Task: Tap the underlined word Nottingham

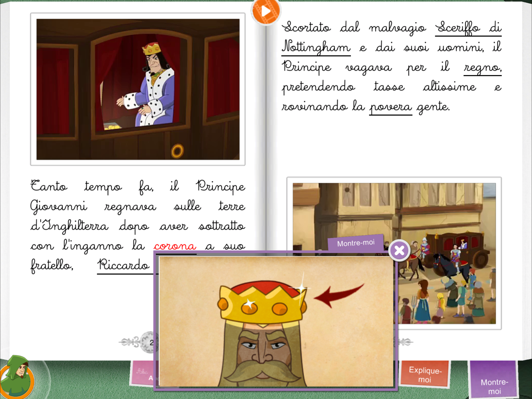Action: tap(316, 47)
